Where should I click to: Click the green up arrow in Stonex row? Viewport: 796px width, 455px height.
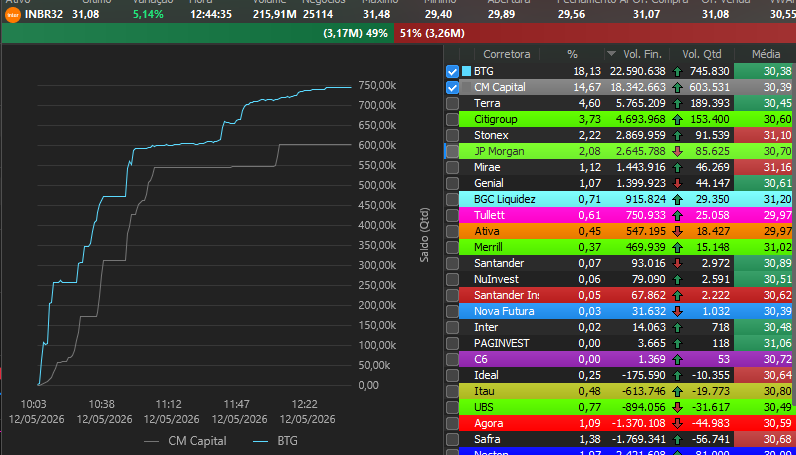click(x=677, y=136)
